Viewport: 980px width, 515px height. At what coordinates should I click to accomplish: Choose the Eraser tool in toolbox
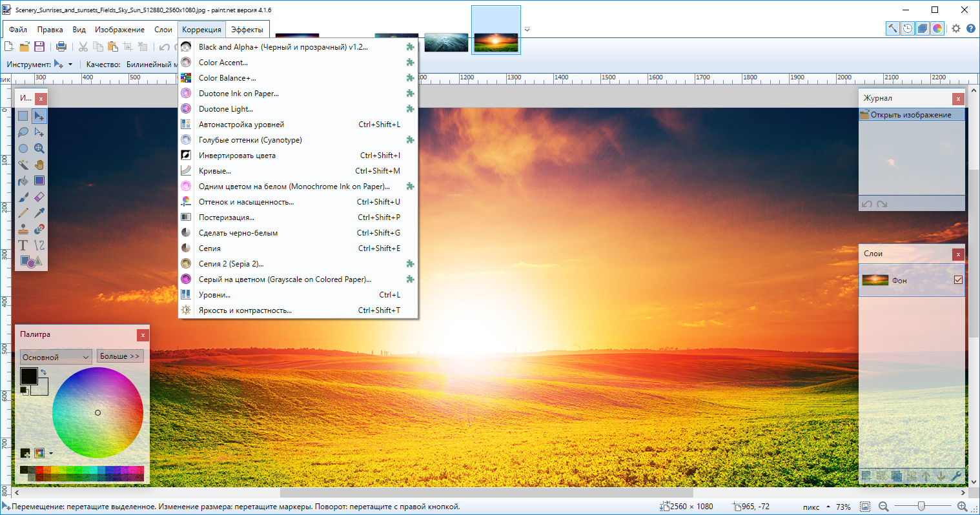pos(39,197)
